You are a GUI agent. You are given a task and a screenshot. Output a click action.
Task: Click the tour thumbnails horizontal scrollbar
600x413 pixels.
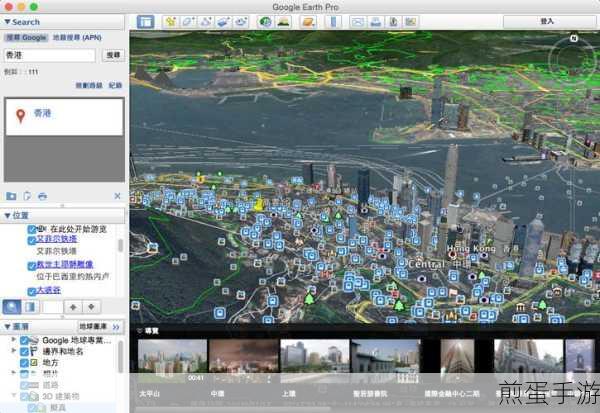coord(233,410)
